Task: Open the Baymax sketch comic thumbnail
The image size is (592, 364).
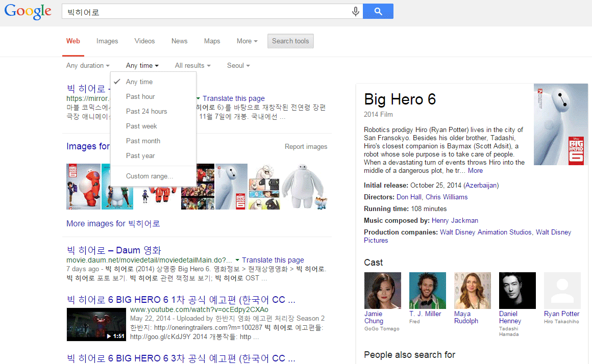Action: pyautogui.click(x=264, y=187)
